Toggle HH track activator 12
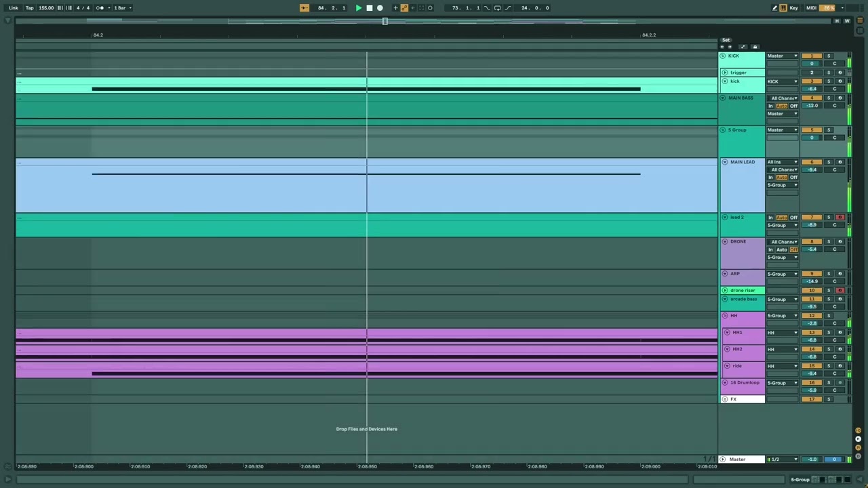The height and width of the screenshot is (488, 868). pos(812,316)
